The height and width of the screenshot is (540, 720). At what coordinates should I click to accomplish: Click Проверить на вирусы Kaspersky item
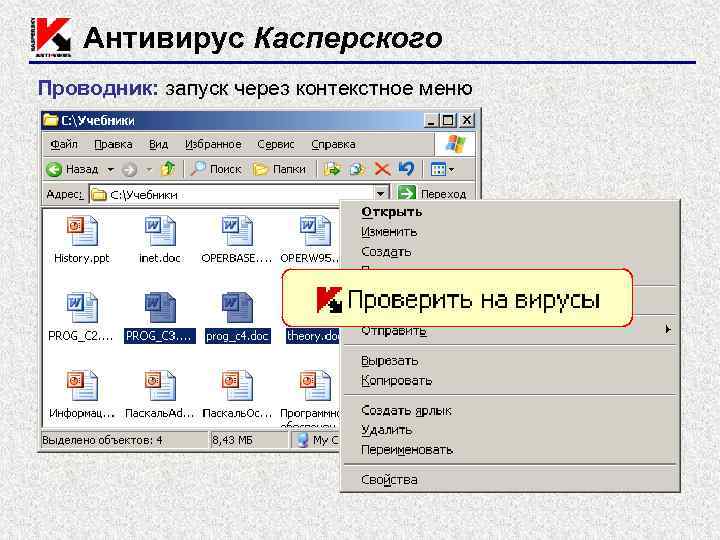click(x=457, y=299)
